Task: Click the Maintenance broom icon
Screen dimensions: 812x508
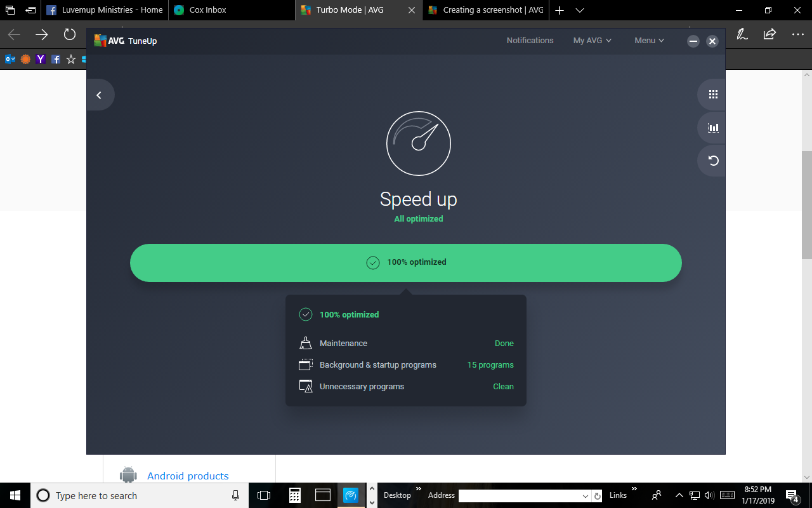Action: (306, 344)
